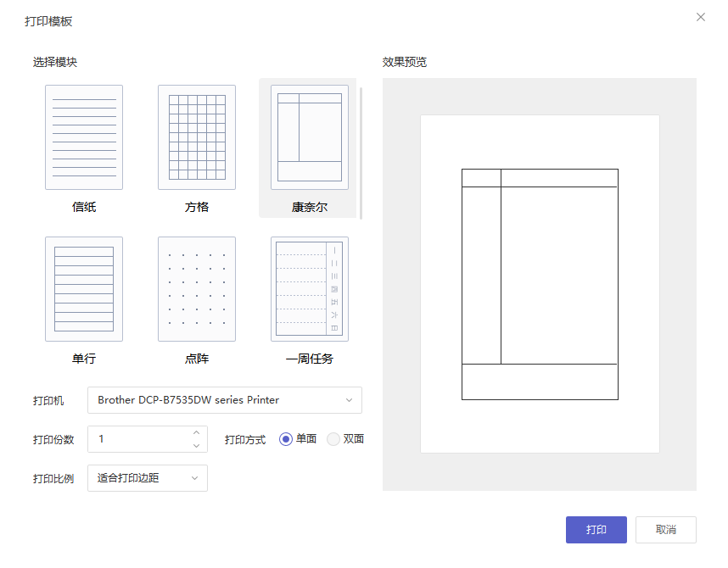Click the 打印 print button
Viewport: 728px width, 568px height.
click(x=596, y=530)
